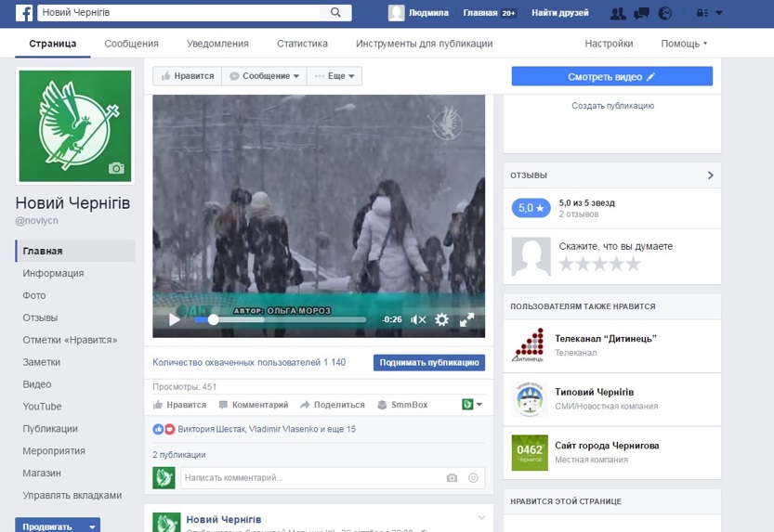The height and width of the screenshot is (532, 774).
Task: Click Комментарий under the video
Action: pyautogui.click(x=254, y=405)
